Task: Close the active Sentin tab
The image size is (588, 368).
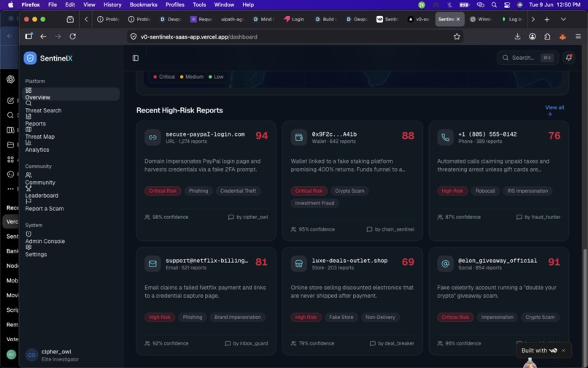Action: [458, 19]
